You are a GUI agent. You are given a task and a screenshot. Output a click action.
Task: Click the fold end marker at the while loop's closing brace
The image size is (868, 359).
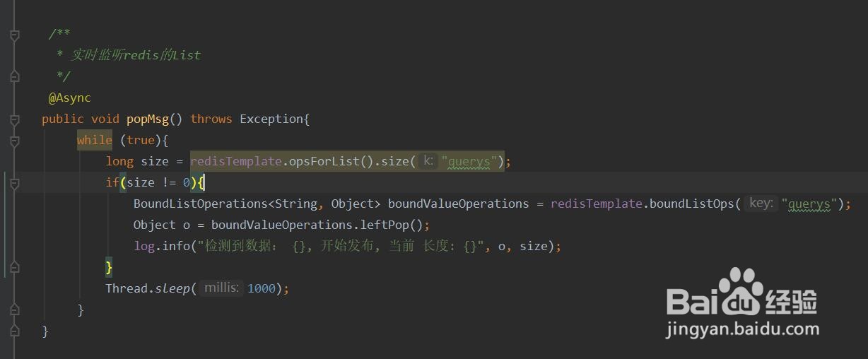tap(14, 309)
